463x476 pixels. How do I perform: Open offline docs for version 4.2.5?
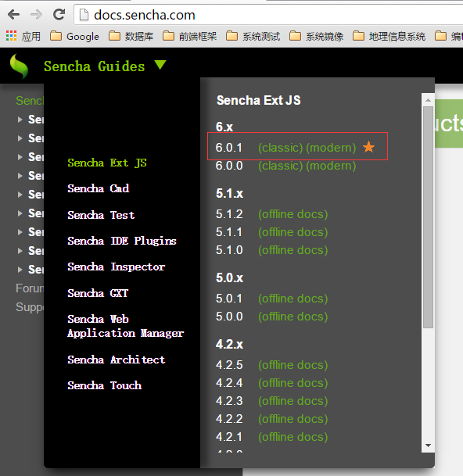[x=293, y=365]
